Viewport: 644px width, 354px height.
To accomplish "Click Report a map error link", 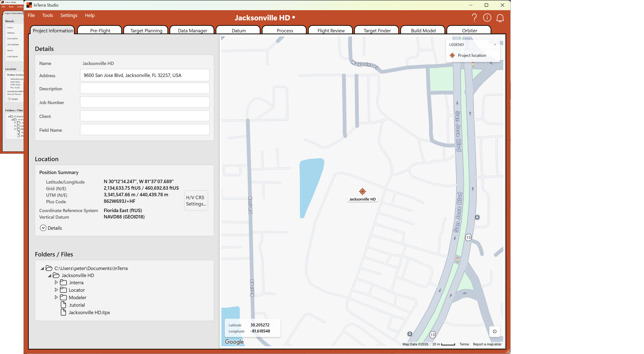I will [487, 344].
